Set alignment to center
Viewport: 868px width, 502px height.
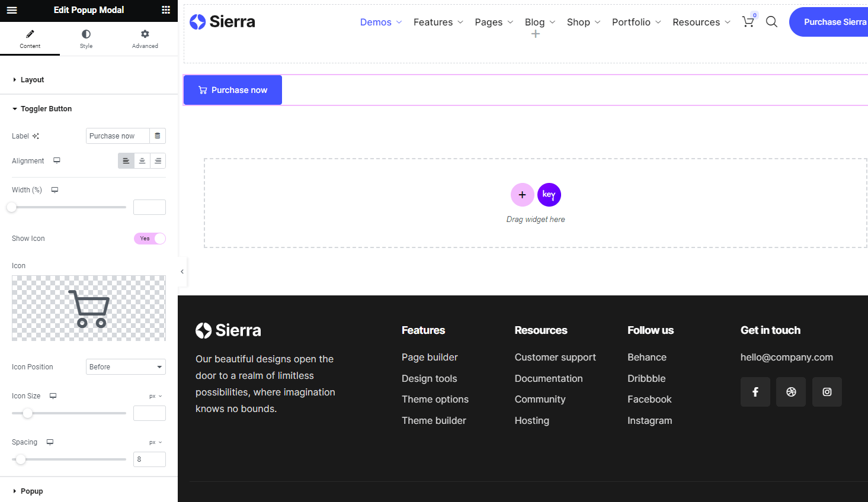pos(142,161)
